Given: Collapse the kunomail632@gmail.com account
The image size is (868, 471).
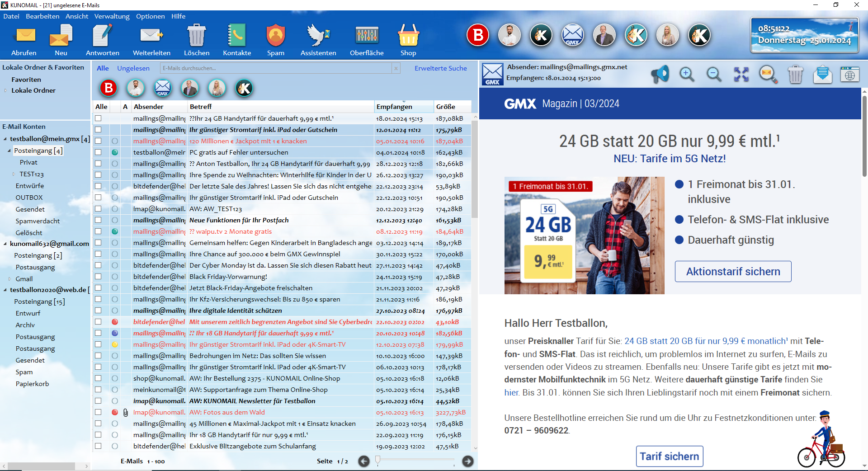Looking at the screenshot, I should 5,244.
